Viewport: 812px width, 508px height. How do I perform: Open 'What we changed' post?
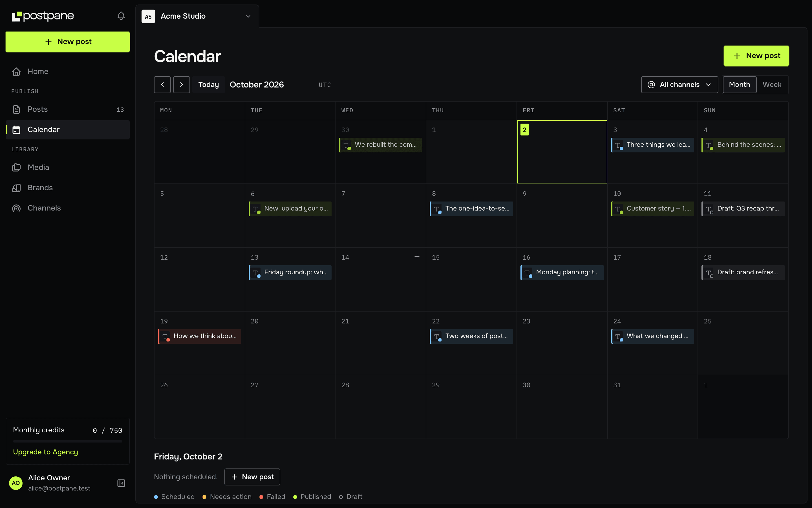652,336
